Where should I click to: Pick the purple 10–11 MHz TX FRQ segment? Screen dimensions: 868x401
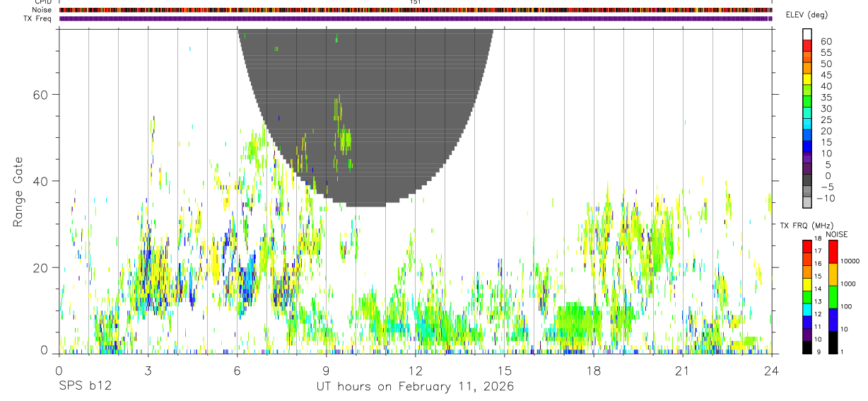pyautogui.click(x=807, y=335)
